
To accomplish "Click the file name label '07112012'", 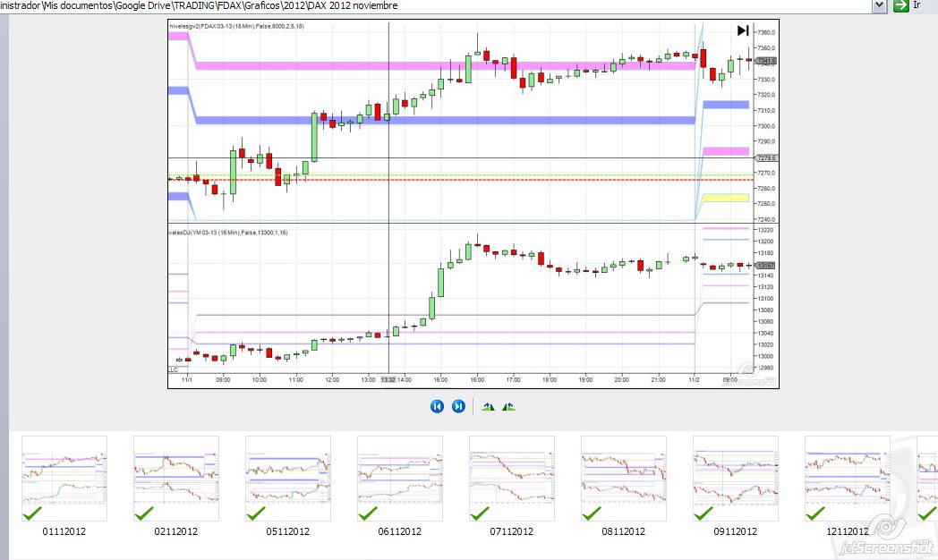I will coord(511,531).
